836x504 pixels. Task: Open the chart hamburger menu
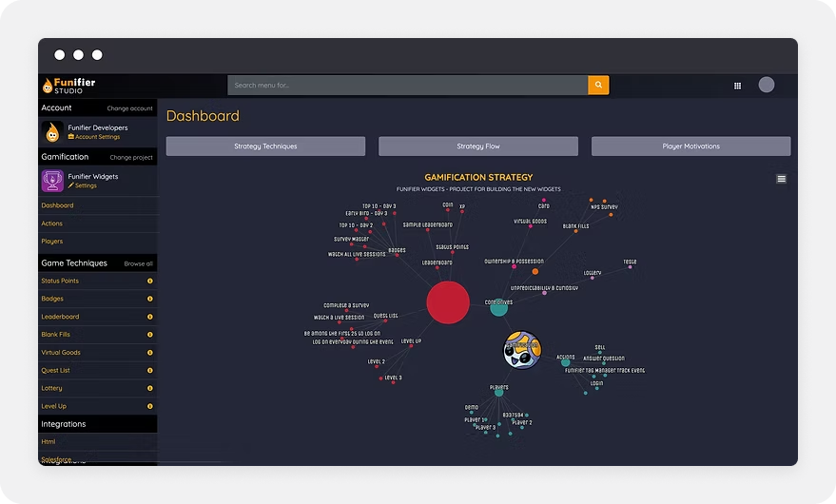point(781,179)
